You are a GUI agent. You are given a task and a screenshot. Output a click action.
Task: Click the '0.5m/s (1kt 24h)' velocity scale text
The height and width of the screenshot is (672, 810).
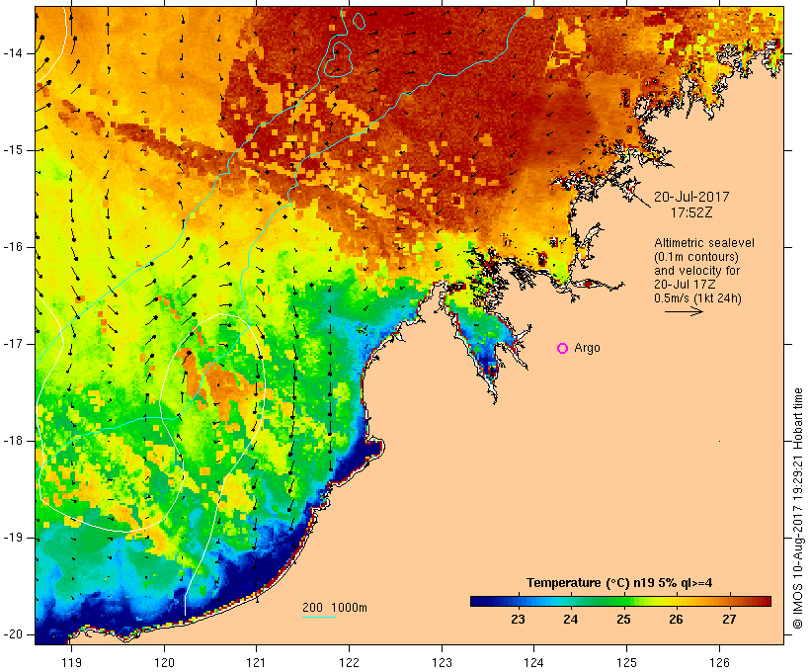pos(697,298)
